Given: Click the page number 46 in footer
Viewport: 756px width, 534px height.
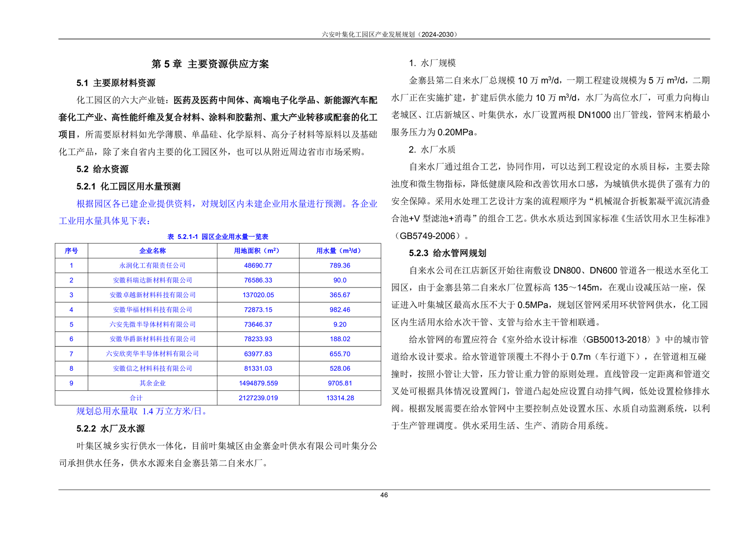Looking at the screenshot, I should tap(384, 495).
